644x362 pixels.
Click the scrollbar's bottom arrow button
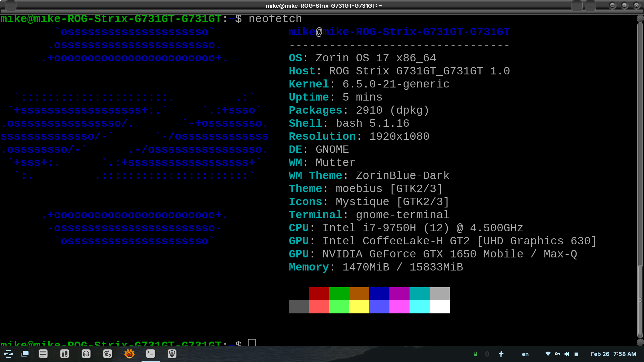640,342
